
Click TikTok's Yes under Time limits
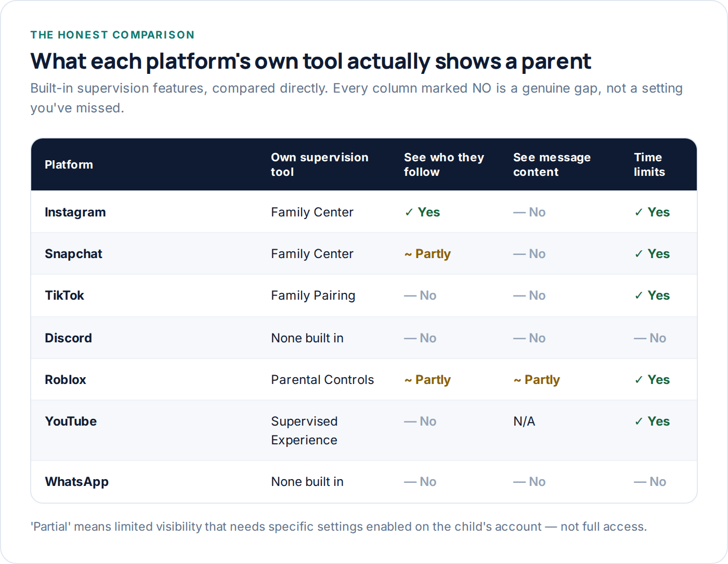[652, 296]
